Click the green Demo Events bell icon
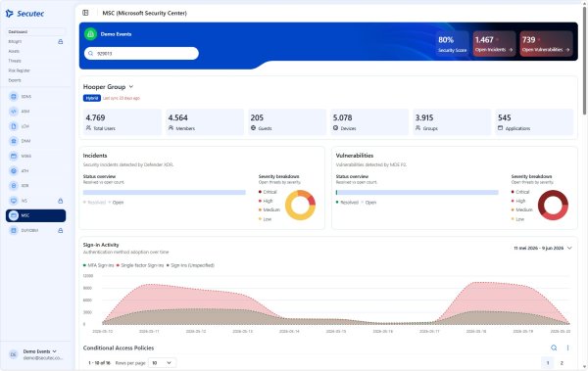This screenshot has width=588, height=371. (90, 34)
